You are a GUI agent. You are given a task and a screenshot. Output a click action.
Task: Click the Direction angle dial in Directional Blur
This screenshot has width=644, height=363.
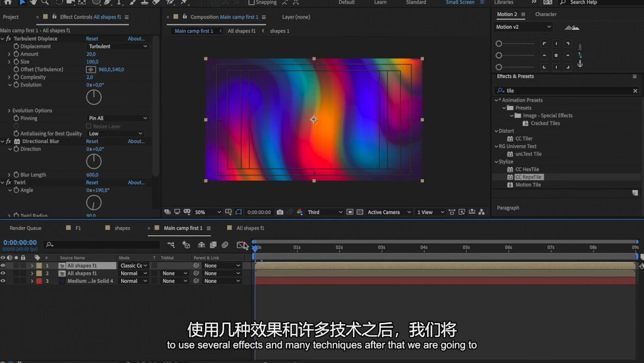tap(94, 162)
